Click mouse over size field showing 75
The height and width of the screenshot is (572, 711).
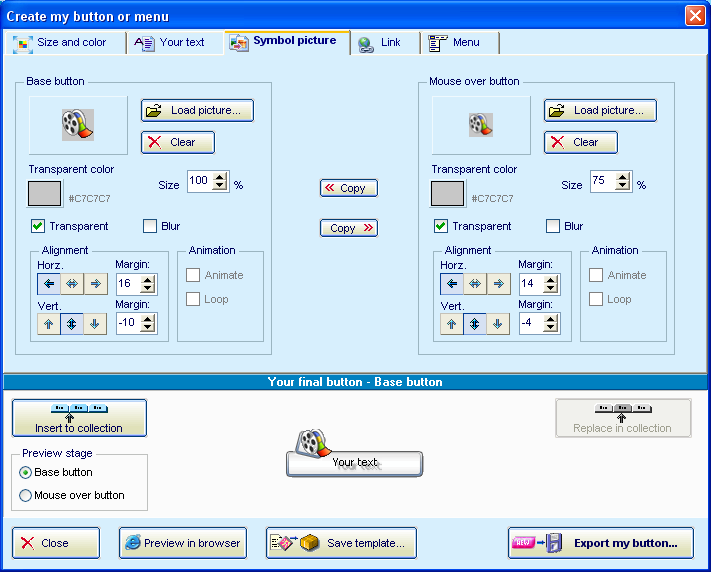tap(604, 181)
